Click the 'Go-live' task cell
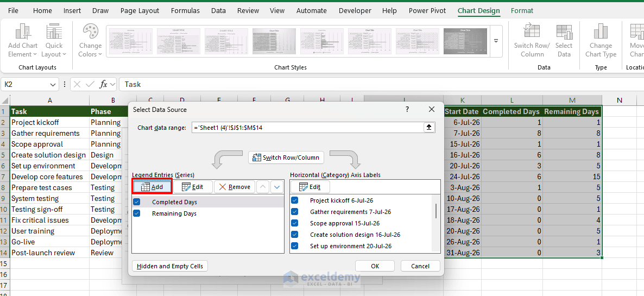 [x=50, y=242]
